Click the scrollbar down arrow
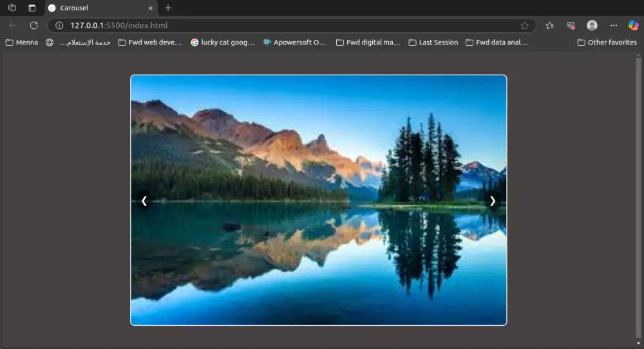Screen dimensions: 644x349 pos(638,343)
